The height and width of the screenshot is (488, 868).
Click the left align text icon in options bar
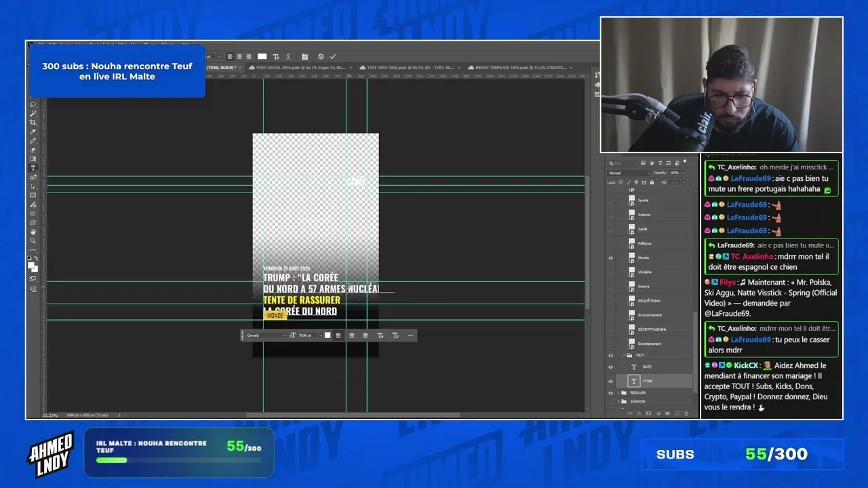tap(230, 57)
